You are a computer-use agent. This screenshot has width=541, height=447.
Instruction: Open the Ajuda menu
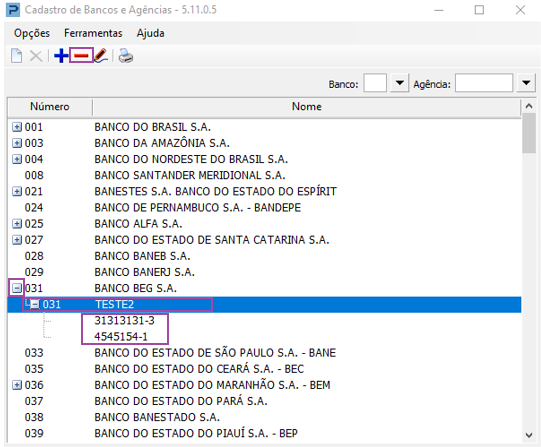[150, 33]
